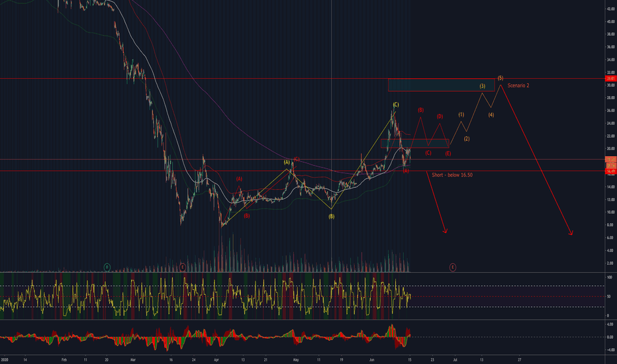
Task: Click the 'Jul' date label
Action: (x=455, y=359)
